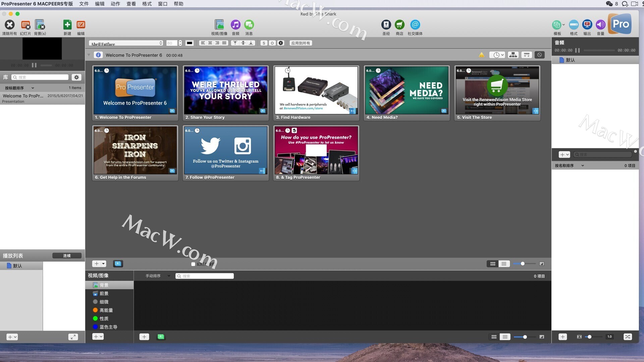Click the 应用到所有 button

[301, 43]
